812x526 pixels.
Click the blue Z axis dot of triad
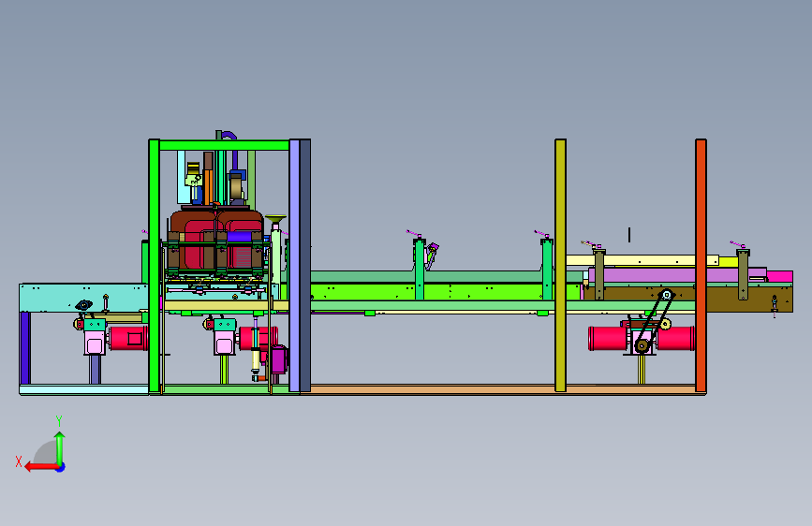click(x=61, y=467)
